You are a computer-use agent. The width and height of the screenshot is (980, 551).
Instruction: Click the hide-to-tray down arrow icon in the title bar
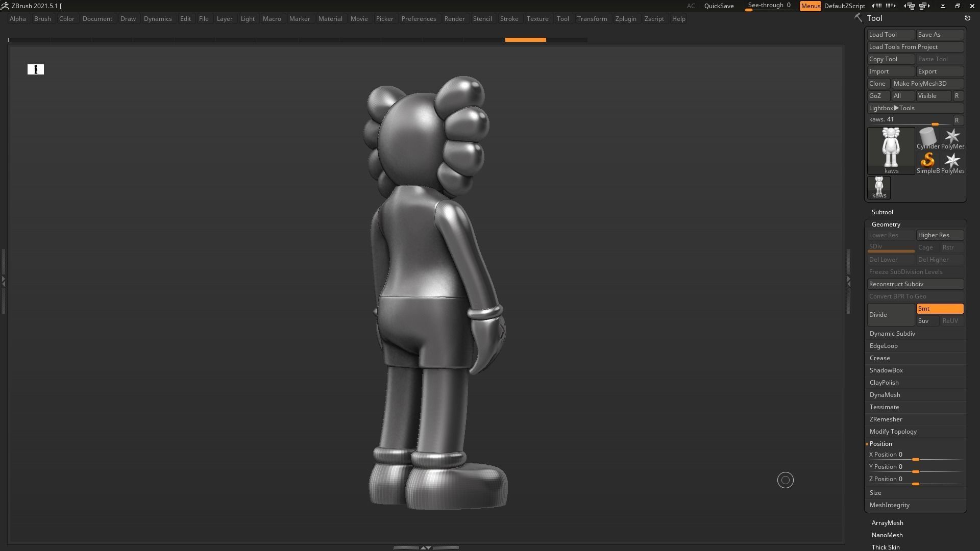pyautogui.click(x=943, y=6)
